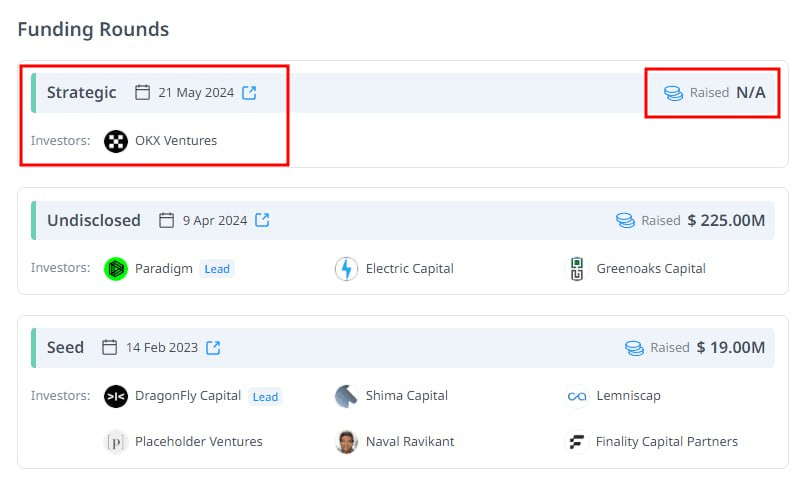The image size is (805, 480).
Task: Click the Placeholder Ventures logo
Action: coord(117,442)
